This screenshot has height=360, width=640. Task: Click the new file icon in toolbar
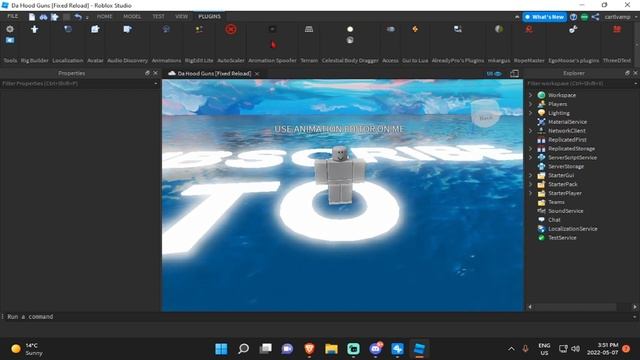pyautogui.click(x=32, y=17)
